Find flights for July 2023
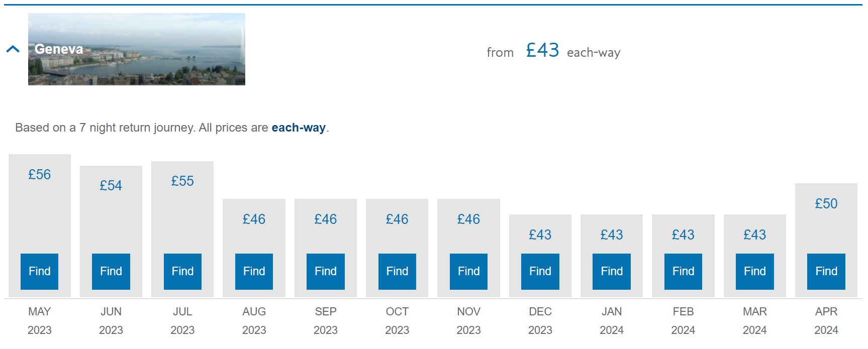This screenshot has height=349, width=868. (x=182, y=272)
